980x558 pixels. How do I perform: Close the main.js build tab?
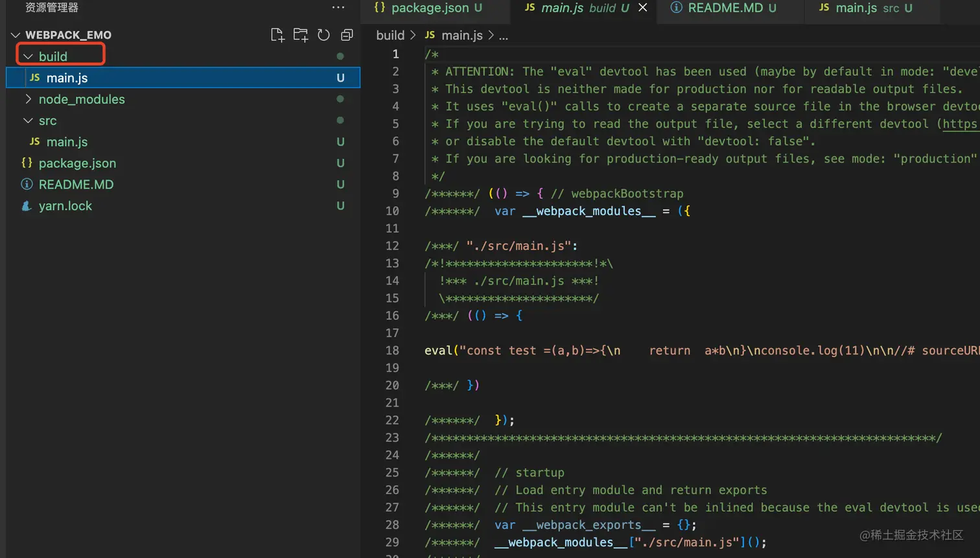coord(642,8)
